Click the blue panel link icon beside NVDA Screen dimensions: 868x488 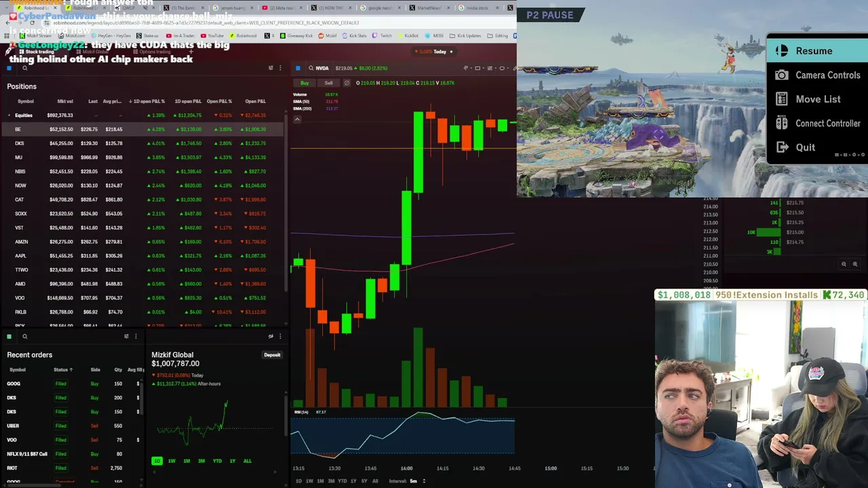tap(298, 68)
